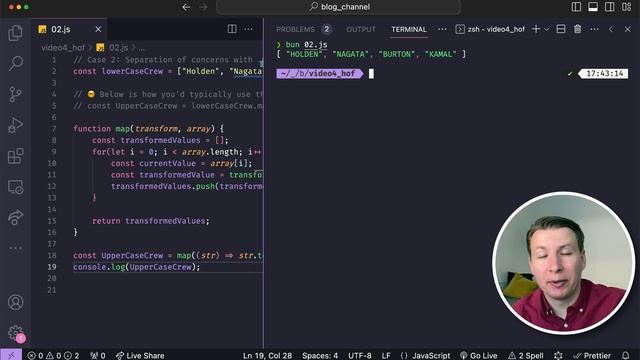Go forward in navigation history
Viewport: 640px width, 360px height.
pyautogui.click(x=203, y=7)
